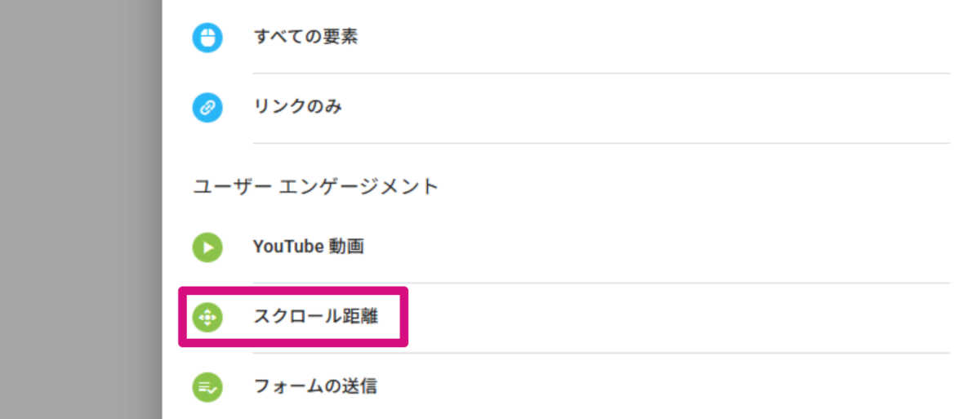Click empty row space right of リンクのみ
Viewport: 980px width, 419px height.
653,108
